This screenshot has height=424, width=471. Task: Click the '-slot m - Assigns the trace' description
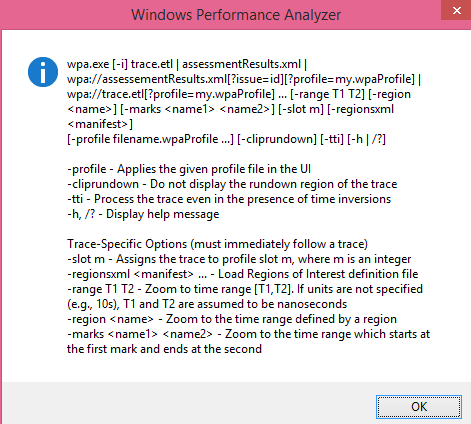pyautogui.click(x=239, y=259)
